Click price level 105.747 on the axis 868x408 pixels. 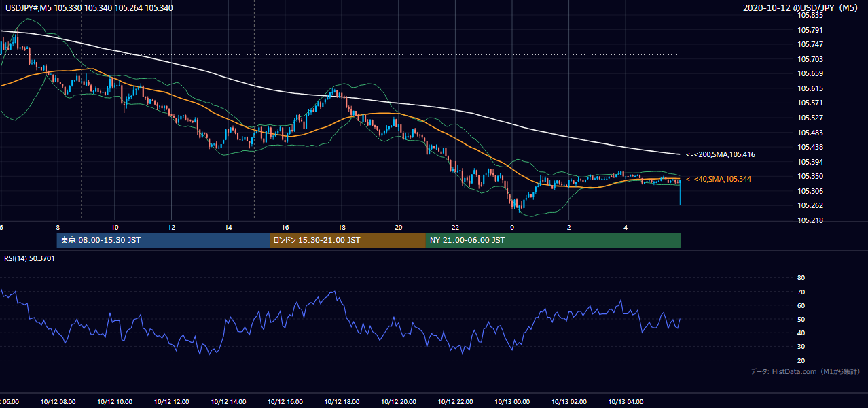tap(810, 44)
